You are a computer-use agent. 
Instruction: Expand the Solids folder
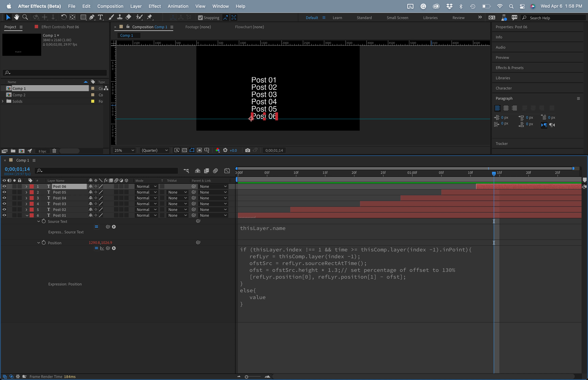click(x=3, y=101)
